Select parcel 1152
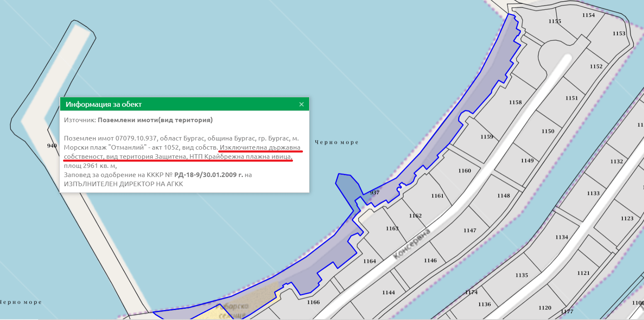 [x=596, y=66]
